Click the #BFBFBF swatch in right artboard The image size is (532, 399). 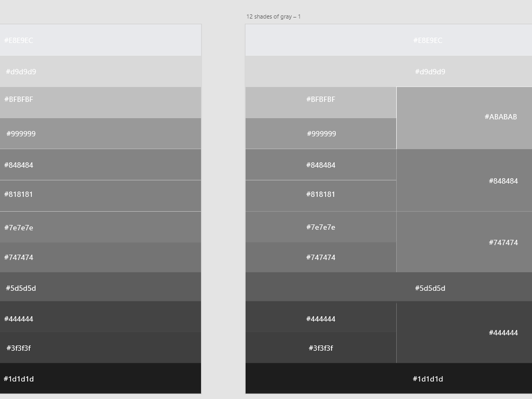[320, 102]
